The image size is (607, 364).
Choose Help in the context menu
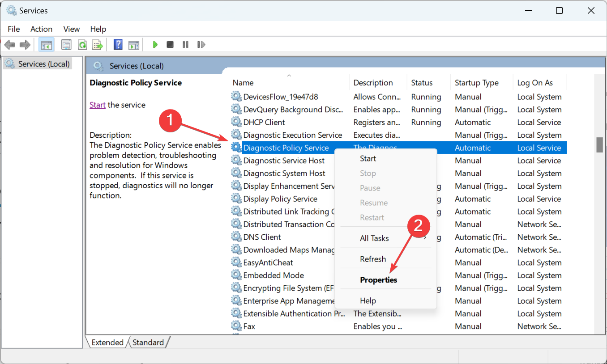click(385, 301)
